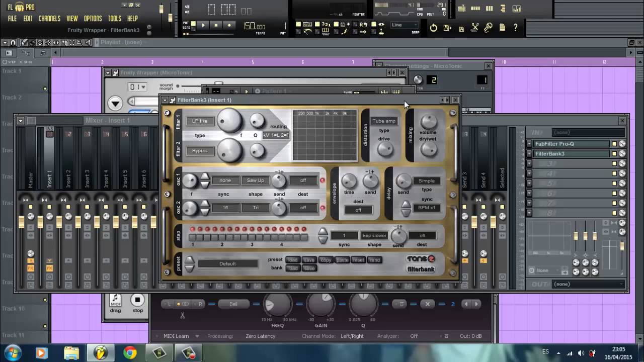Toggle osc 1 red LED indicator

click(x=323, y=180)
